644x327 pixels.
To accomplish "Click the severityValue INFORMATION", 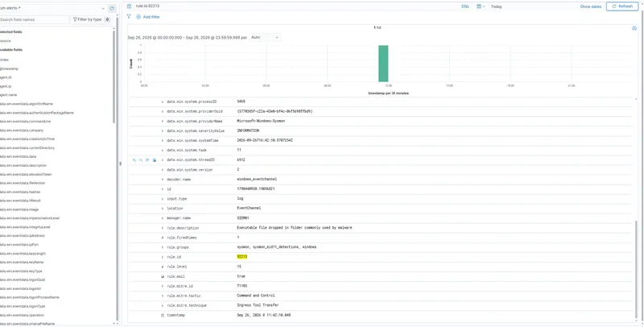I will (248, 130).
